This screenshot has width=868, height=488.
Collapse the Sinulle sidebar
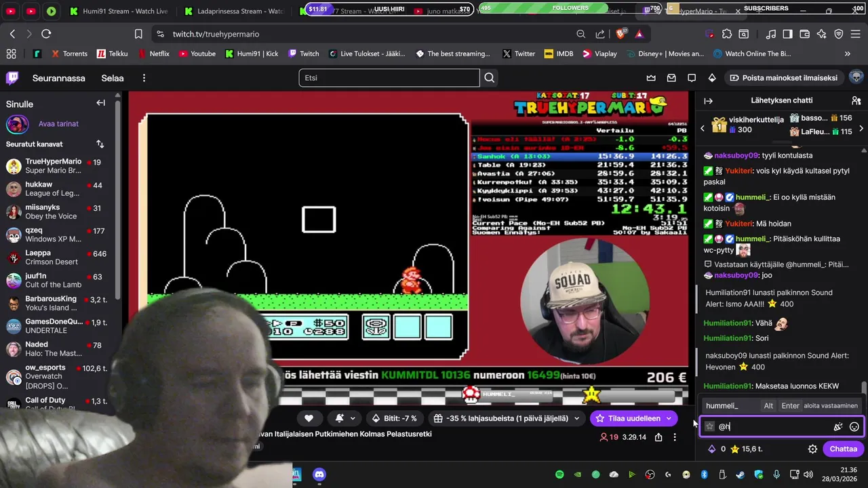click(100, 103)
